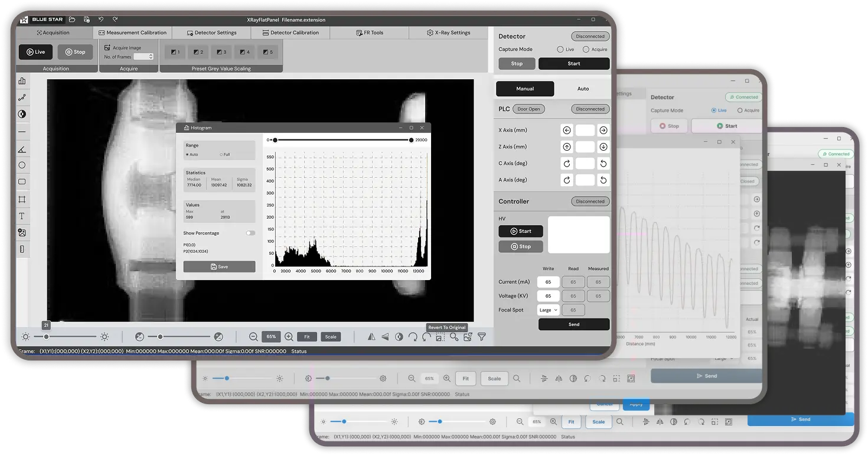Move X Axis right with arrow button
Viewport: 868px width, 455px height.
pos(603,131)
